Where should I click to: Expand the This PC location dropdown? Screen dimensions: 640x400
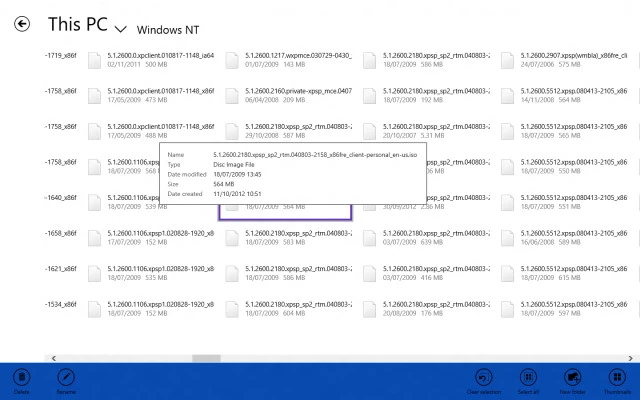(x=121, y=28)
